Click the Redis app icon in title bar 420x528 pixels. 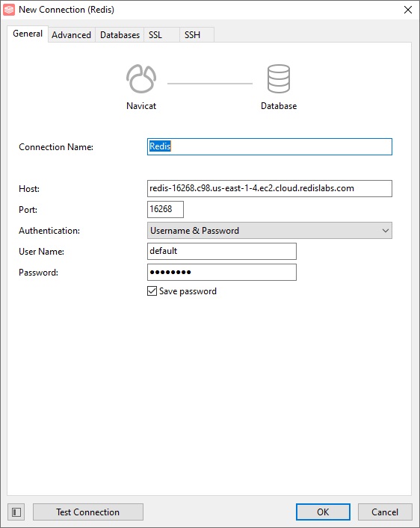pyautogui.click(x=9, y=10)
